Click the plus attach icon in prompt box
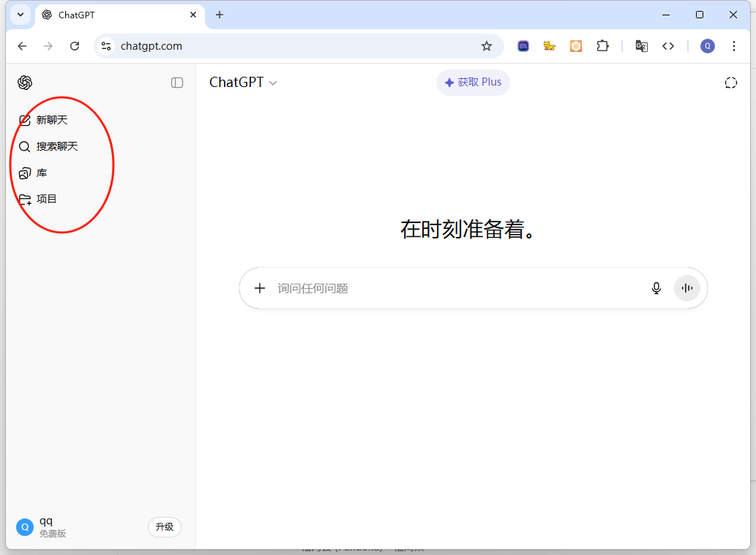 [x=260, y=288]
